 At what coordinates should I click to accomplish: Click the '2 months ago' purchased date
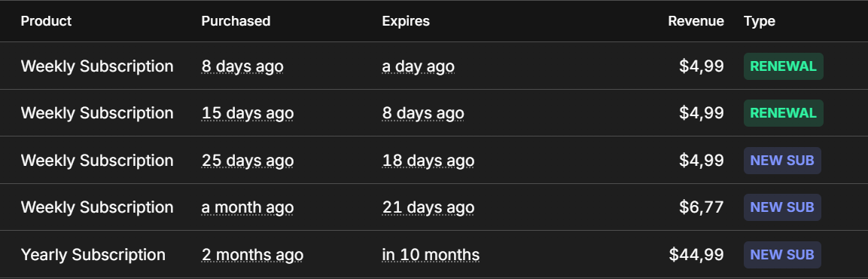pyautogui.click(x=252, y=255)
